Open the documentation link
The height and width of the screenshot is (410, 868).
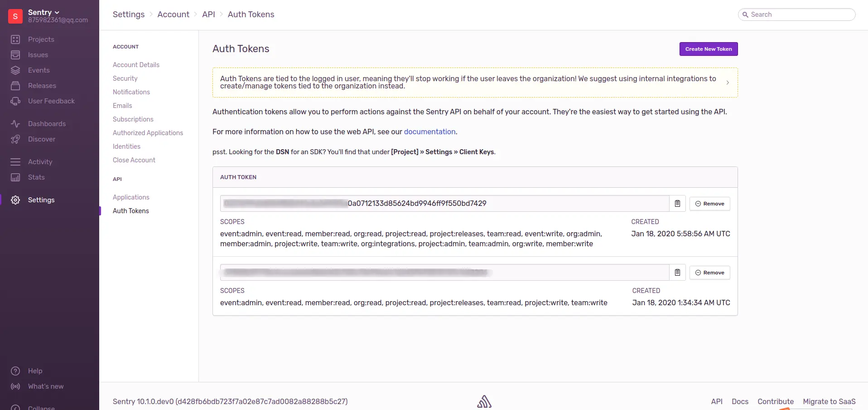click(430, 132)
